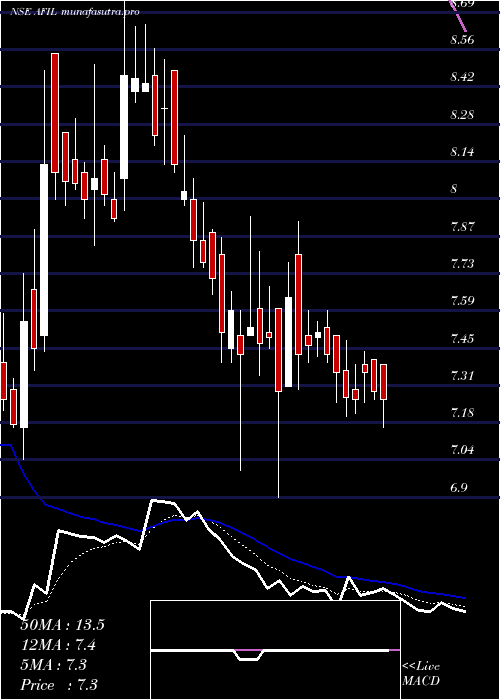Click the 12MA : 7.4 readout
The width and height of the screenshot is (500, 700).
(x=58, y=645)
